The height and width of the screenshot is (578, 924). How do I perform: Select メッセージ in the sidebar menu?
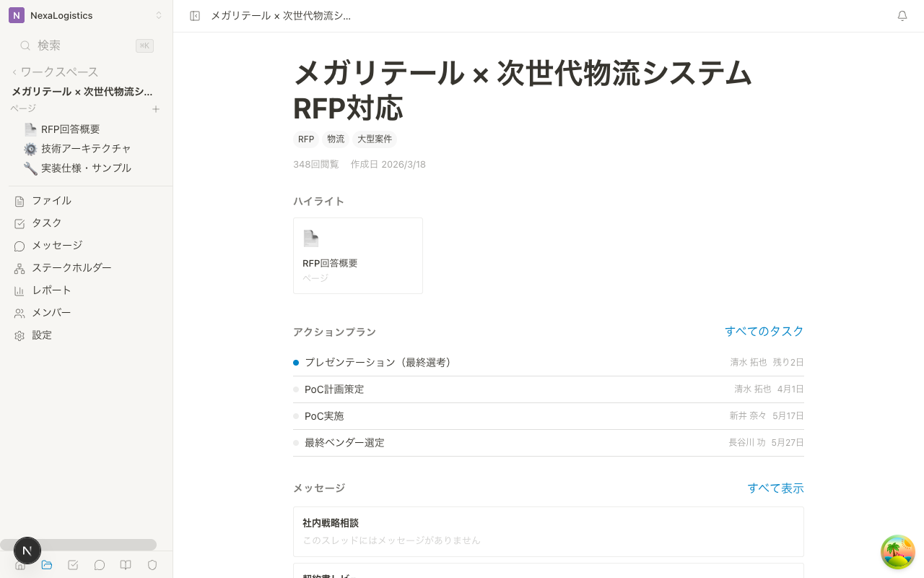click(57, 245)
